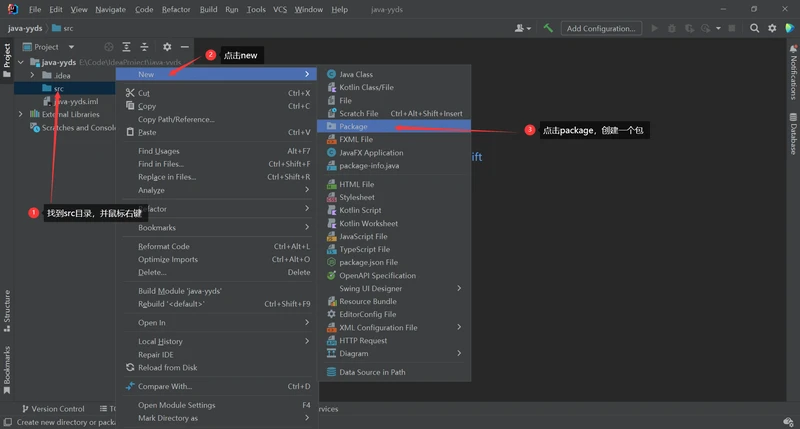Open the Notifications side panel
800x429 pixels.
pyautogui.click(x=793, y=78)
